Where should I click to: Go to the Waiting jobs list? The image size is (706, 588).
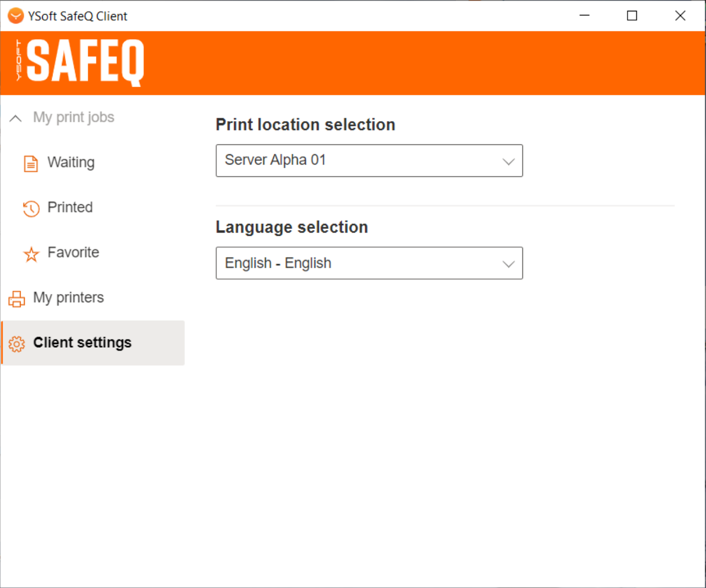(x=71, y=162)
